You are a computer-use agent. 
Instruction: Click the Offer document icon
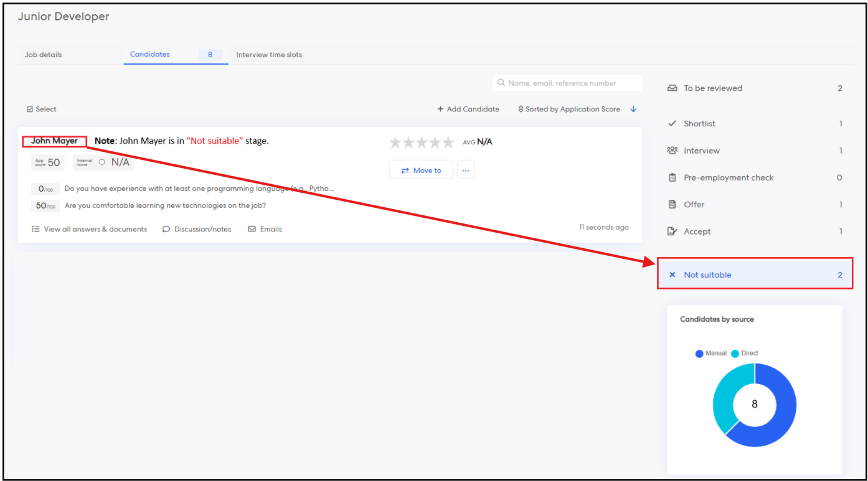click(672, 204)
